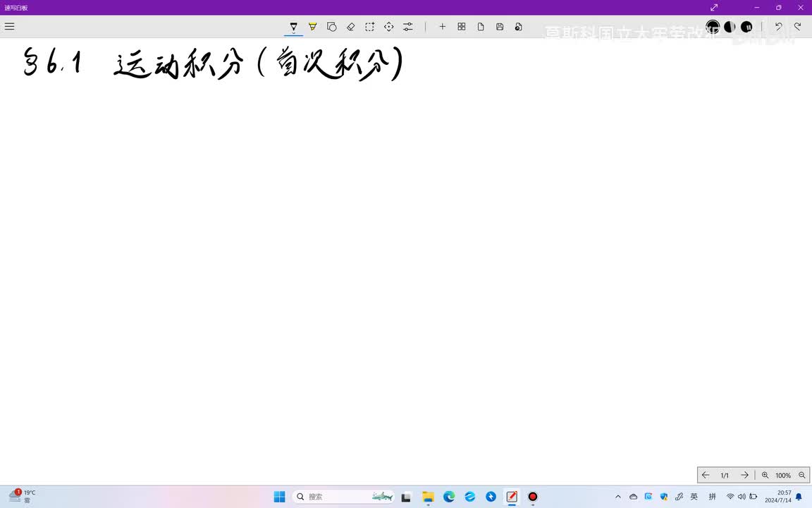812x508 pixels.
Task: Open the whiteboard app taskbar icon
Action: [512, 497]
